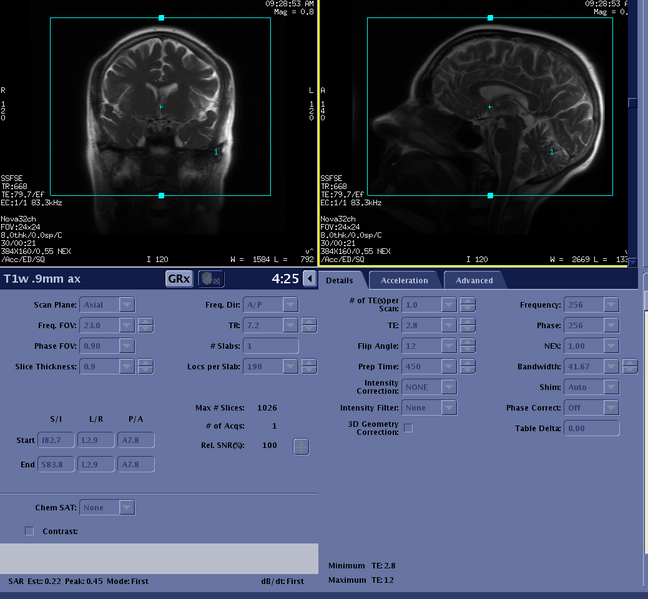Click the GRx graphic prescription button

[179, 279]
